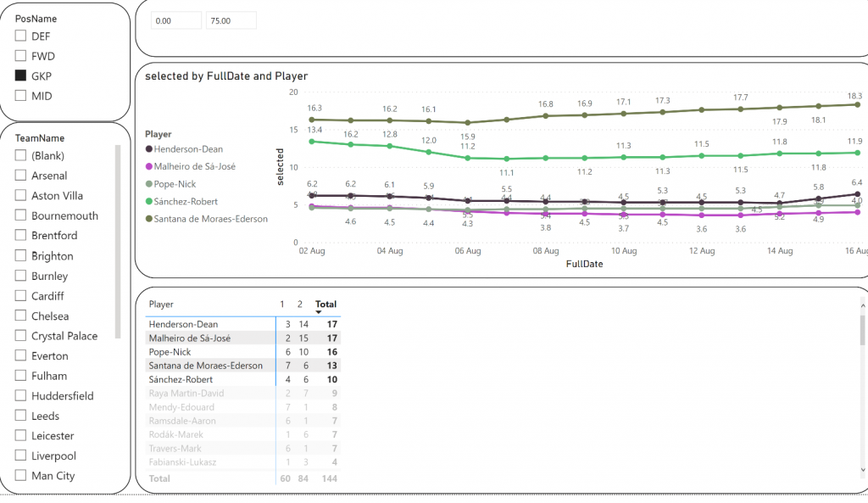Viewport: 868px width, 503px height.
Task: Click Pope-Nick legend color marker
Action: pos(149,184)
